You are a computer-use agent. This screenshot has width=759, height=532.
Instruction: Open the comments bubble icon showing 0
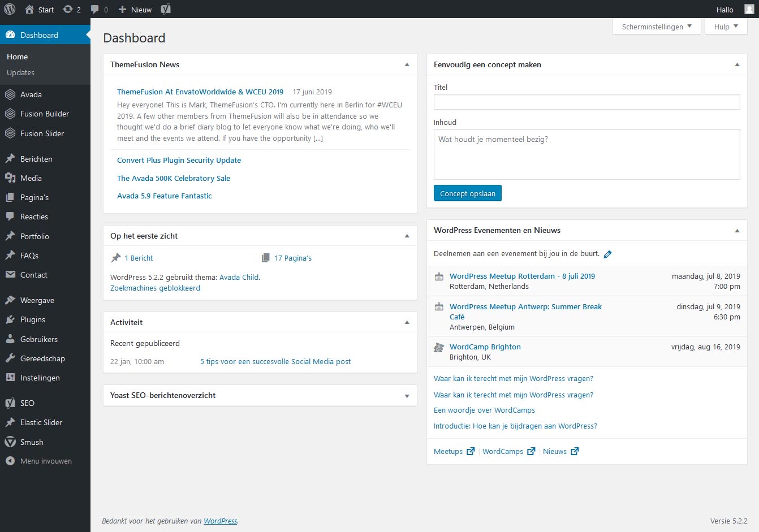pos(94,9)
